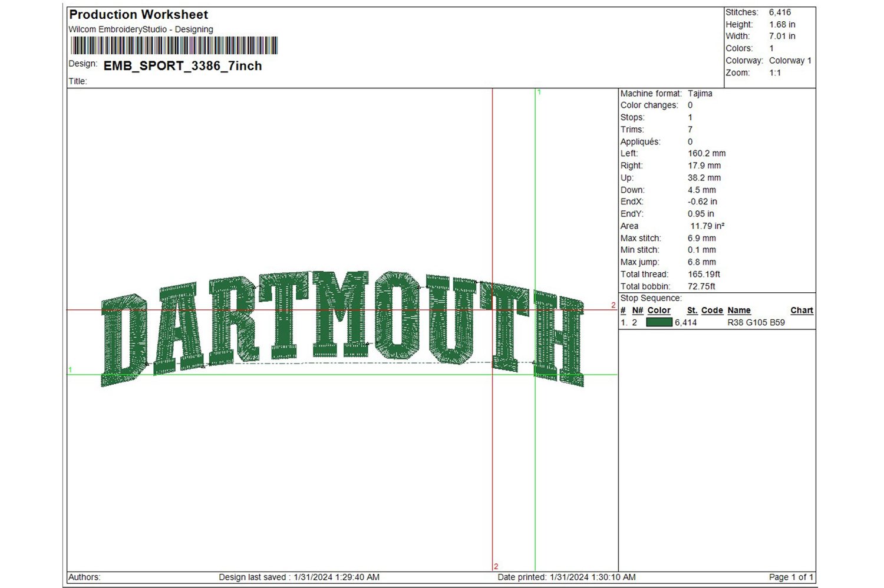
Task: Click the barcode under the worksheet header
Action: click(x=174, y=45)
